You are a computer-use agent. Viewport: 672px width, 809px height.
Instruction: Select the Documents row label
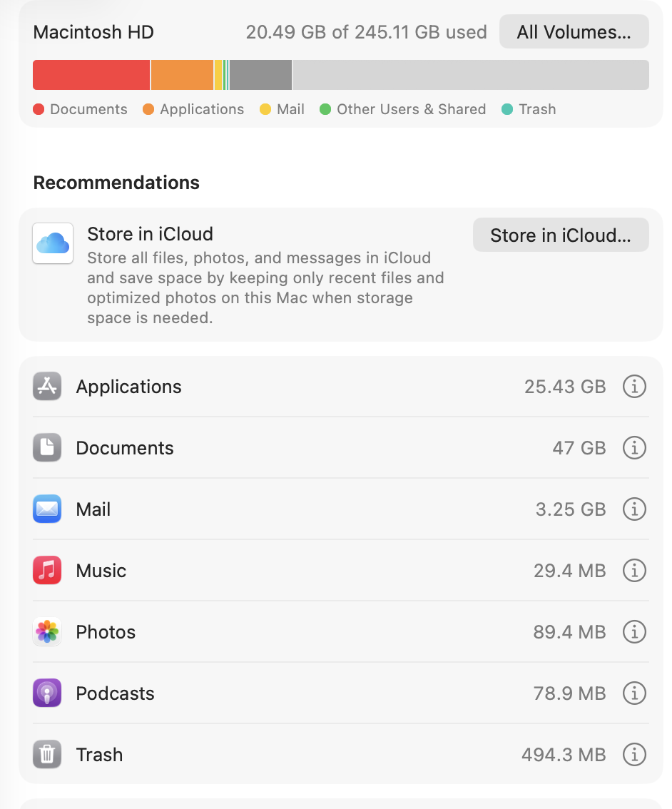125,448
